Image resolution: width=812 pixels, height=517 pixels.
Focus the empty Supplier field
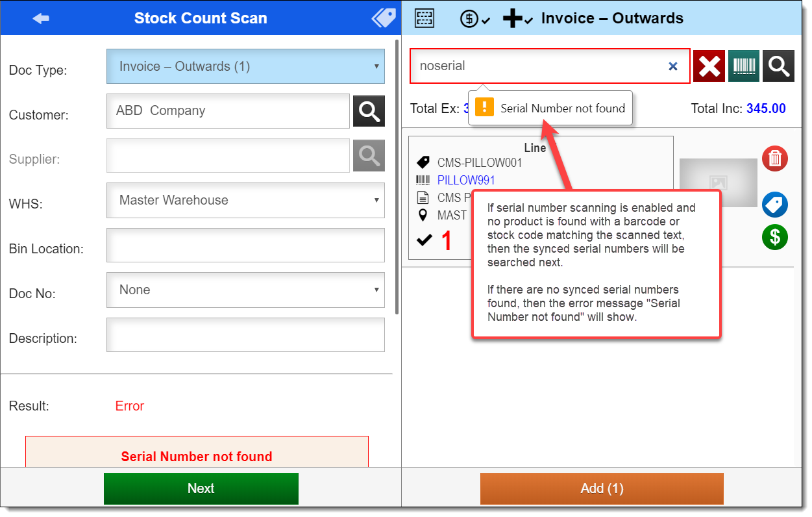(228, 156)
